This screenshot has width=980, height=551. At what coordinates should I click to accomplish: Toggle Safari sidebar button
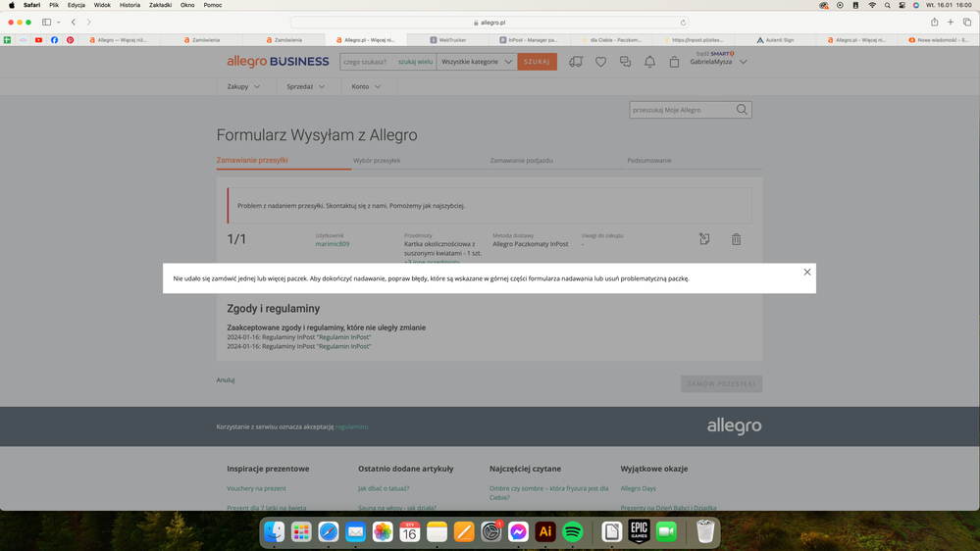(x=46, y=22)
